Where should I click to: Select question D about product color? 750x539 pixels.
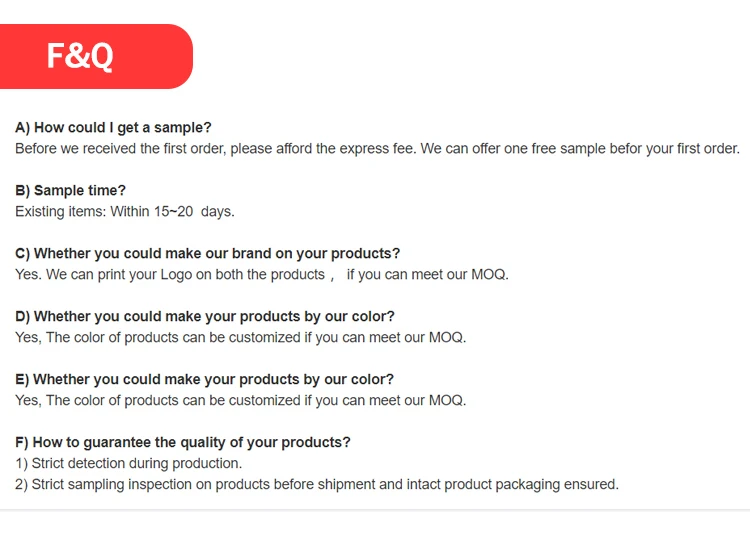click(204, 316)
